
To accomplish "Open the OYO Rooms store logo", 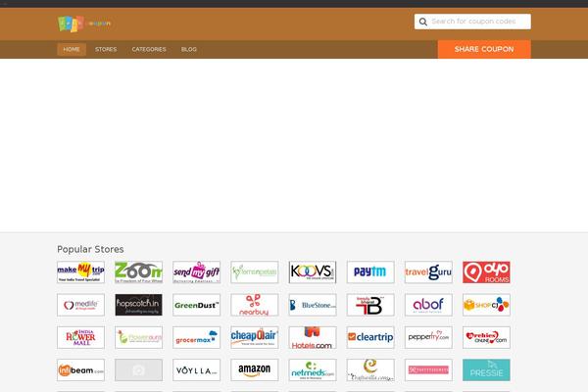I will point(486,272).
